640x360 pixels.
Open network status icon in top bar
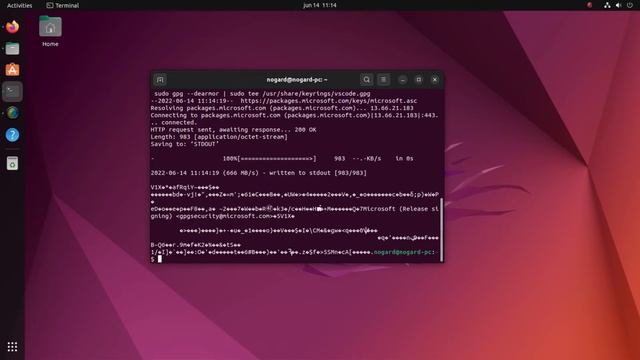click(607, 5)
